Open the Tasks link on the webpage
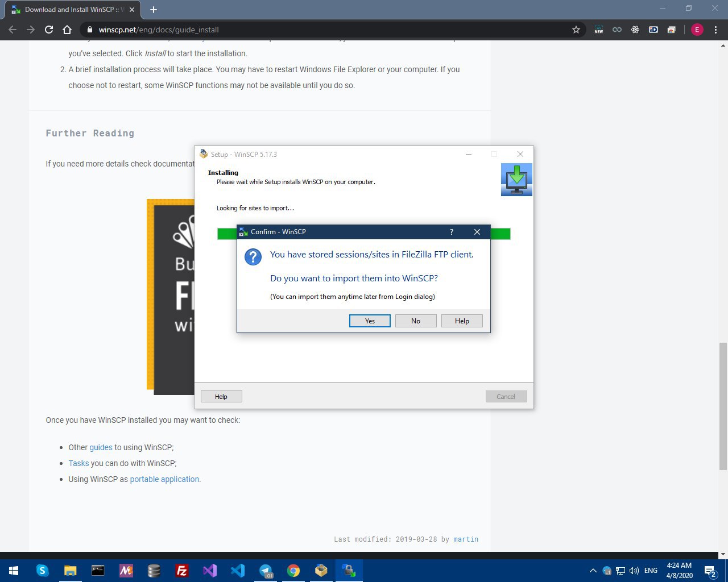 click(78, 463)
